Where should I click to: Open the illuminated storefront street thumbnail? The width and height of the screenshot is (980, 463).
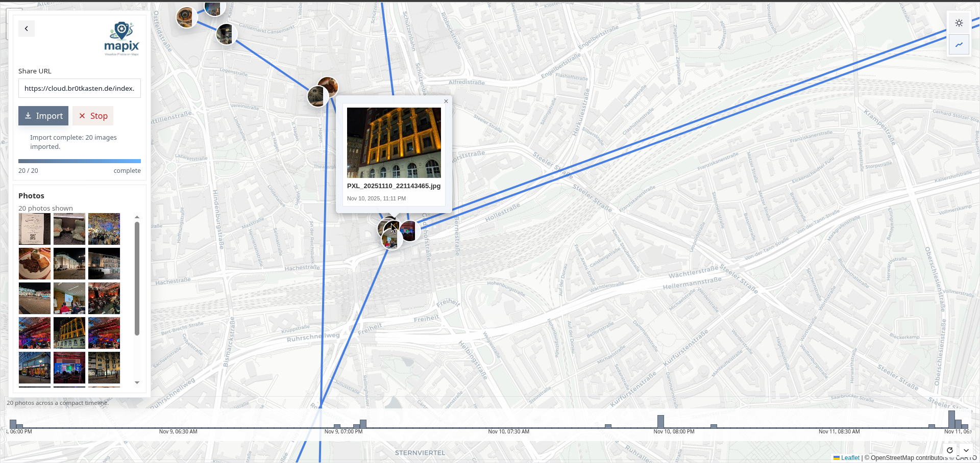tap(35, 368)
